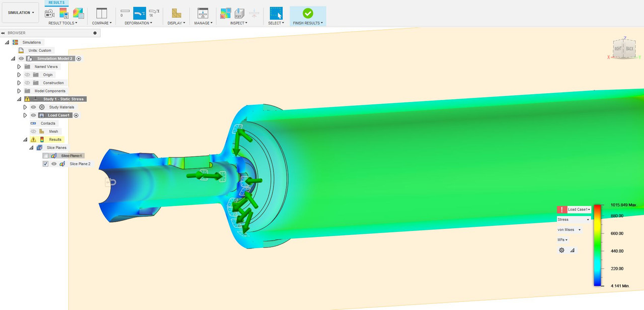Open the Display menu

pyautogui.click(x=176, y=23)
